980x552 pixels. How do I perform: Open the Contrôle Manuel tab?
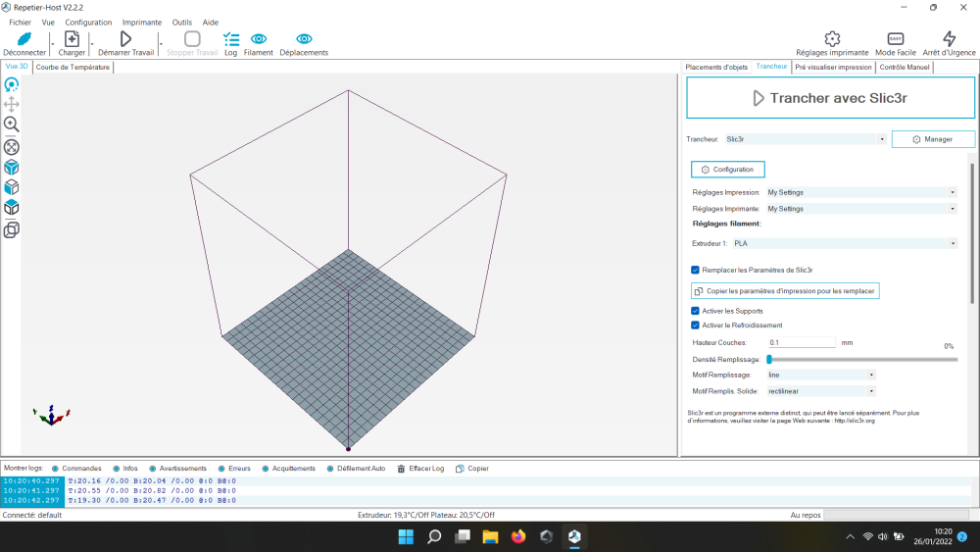pos(904,67)
